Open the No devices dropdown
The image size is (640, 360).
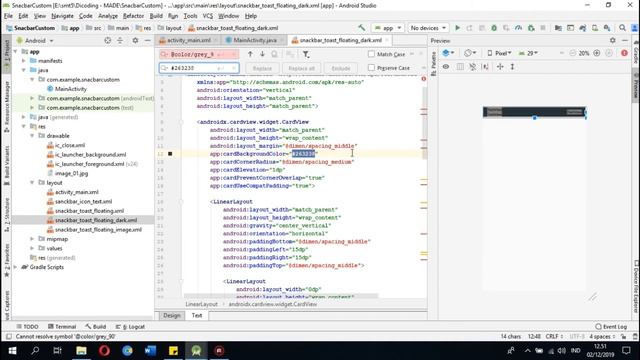[x=428, y=28]
